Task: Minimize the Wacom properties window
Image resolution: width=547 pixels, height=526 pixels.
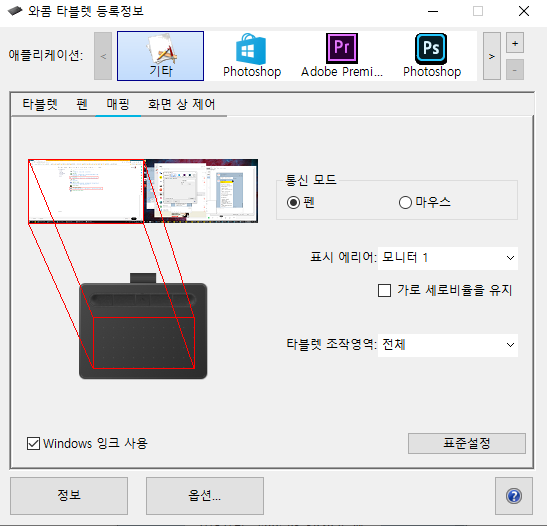Action: [x=433, y=11]
